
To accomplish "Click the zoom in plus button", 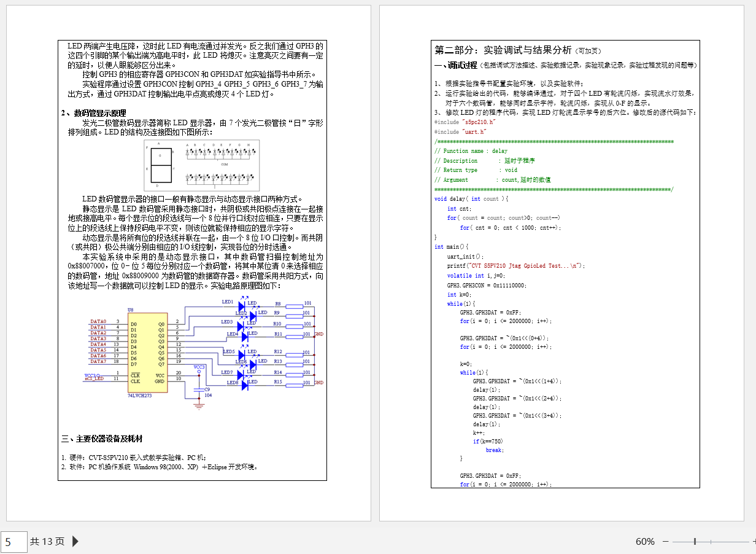I will coord(753,542).
